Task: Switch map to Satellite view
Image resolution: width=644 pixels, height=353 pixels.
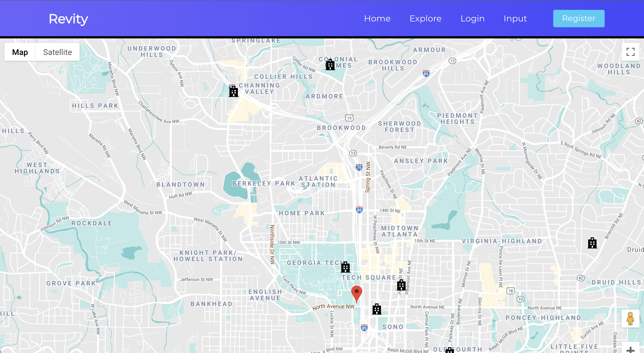Action: click(x=57, y=52)
